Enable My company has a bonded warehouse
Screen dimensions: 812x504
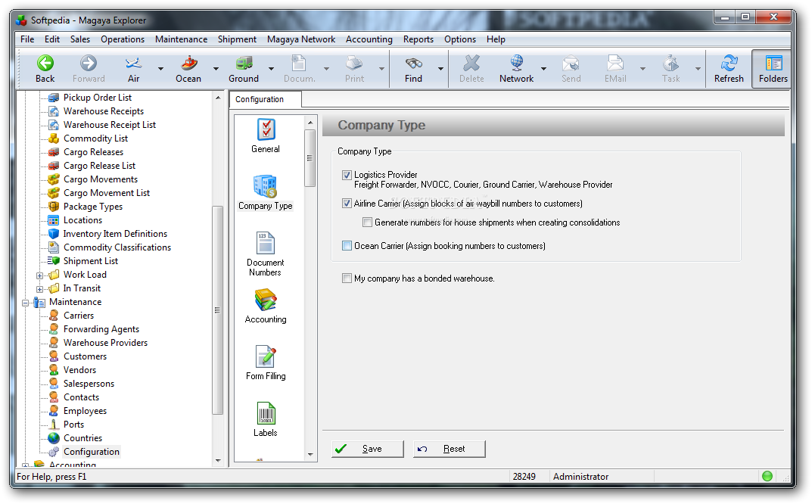pyautogui.click(x=347, y=278)
